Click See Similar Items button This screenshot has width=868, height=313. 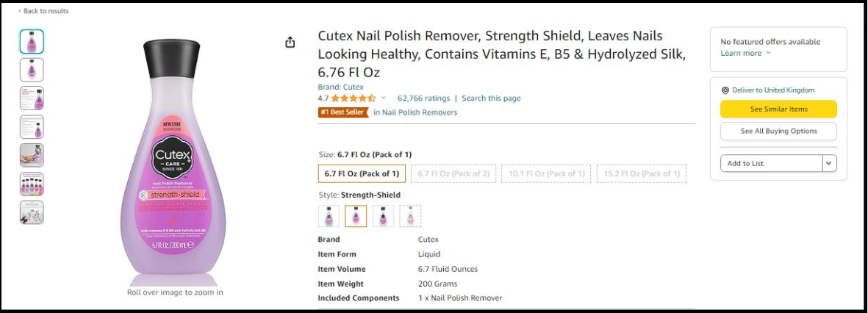pos(778,109)
